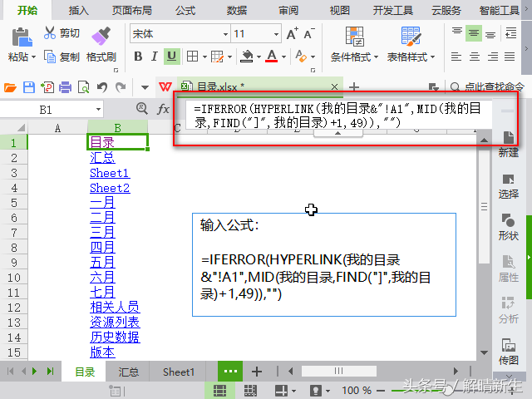The image size is (532, 399).
Task: Click New (新建) in right sidebar
Action: pyautogui.click(x=508, y=144)
